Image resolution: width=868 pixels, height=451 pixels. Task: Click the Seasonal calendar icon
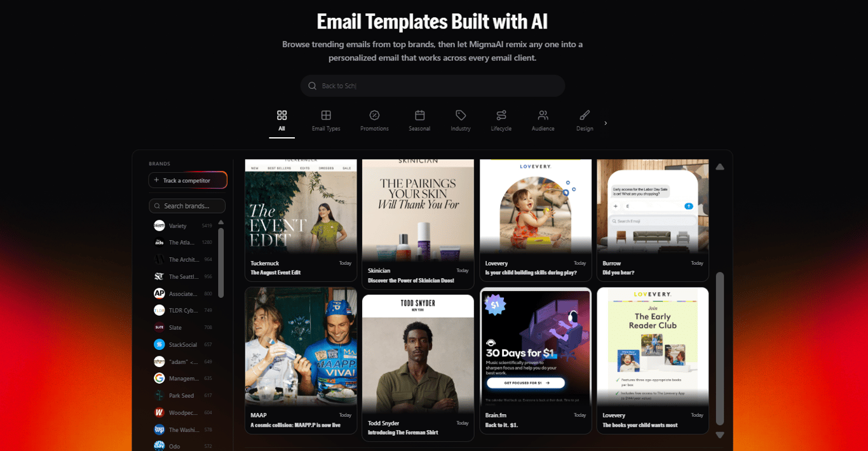tap(419, 115)
